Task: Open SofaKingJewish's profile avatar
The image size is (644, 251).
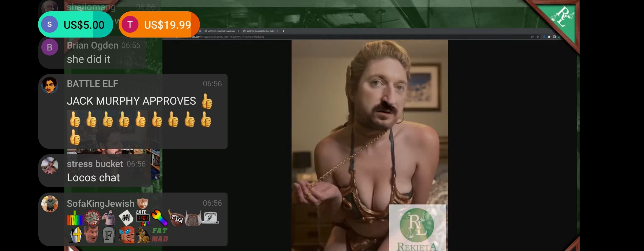Action: [50, 204]
